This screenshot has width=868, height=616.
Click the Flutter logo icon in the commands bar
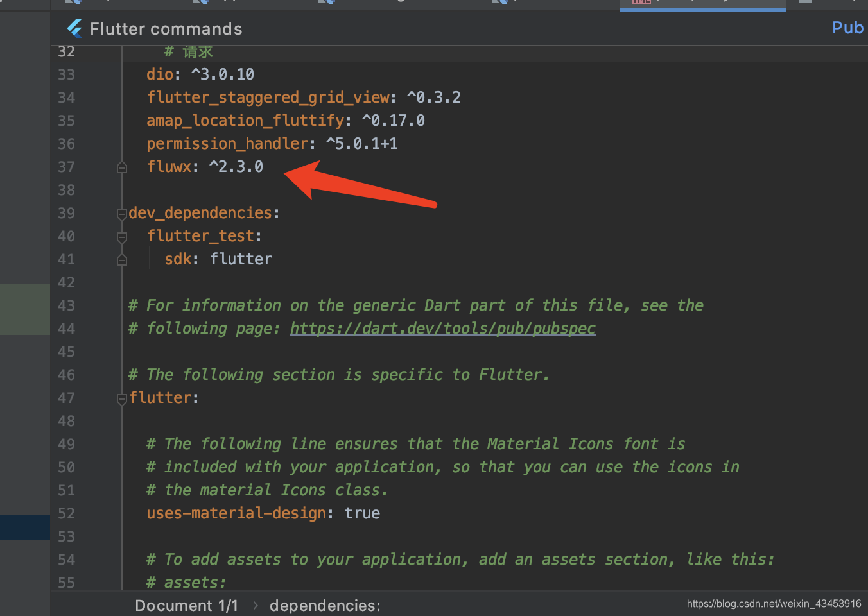tap(75, 28)
